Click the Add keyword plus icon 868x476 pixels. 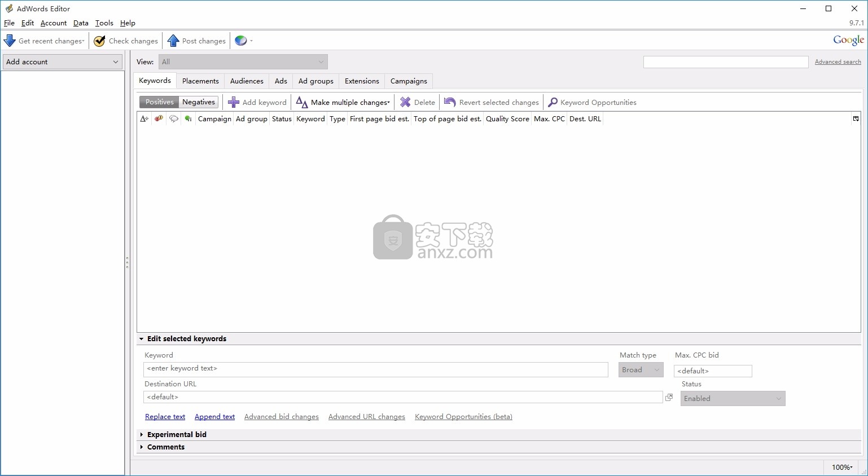(x=234, y=102)
